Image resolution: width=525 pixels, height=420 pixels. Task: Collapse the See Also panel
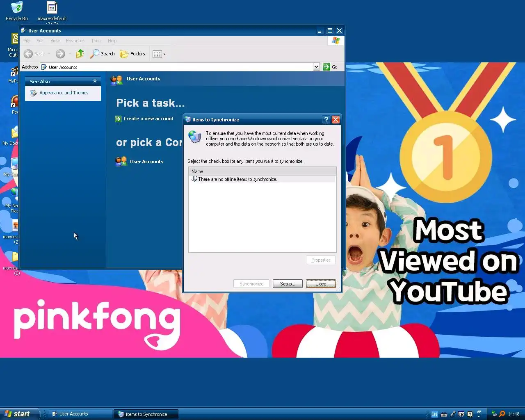95,81
